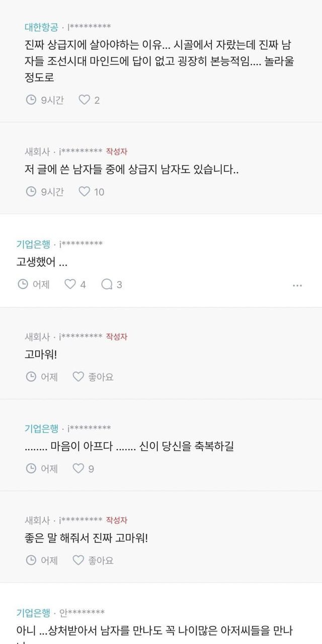Tap 새회사 author name above 고마워!
This screenshot has height=644, width=322.
(38, 336)
